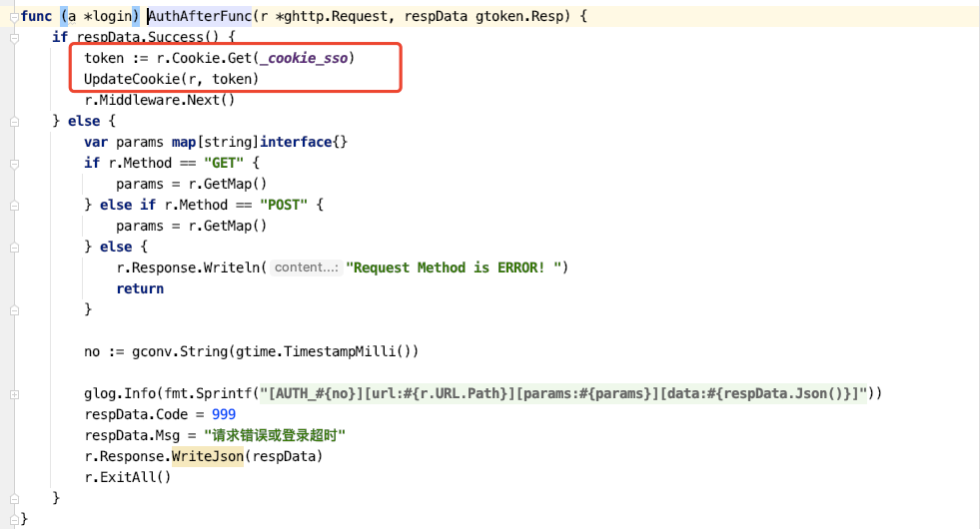The height and width of the screenshot is (529, 980).
Task: Click 'params = r.GetMap()' under the GET check
Action: click(x=191, y=184)
